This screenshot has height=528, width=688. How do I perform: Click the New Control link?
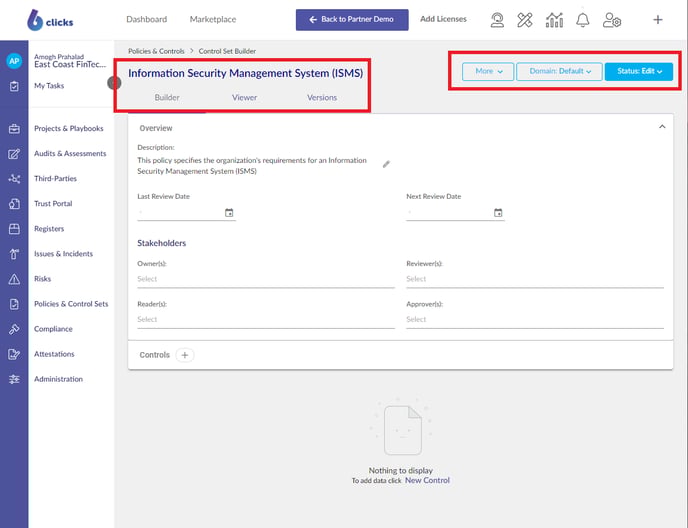[x=427, y=480]
